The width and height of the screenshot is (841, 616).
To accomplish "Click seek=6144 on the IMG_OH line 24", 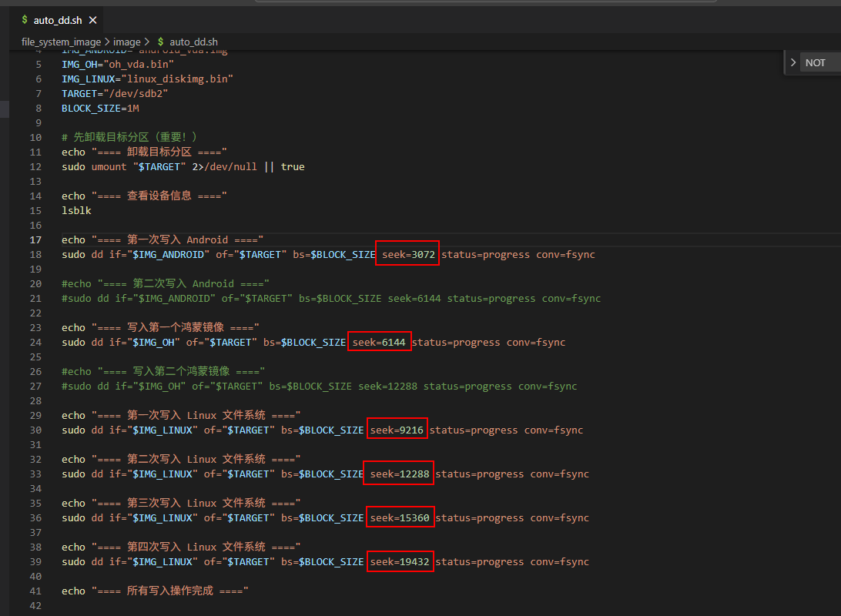I will click(380, 342).
